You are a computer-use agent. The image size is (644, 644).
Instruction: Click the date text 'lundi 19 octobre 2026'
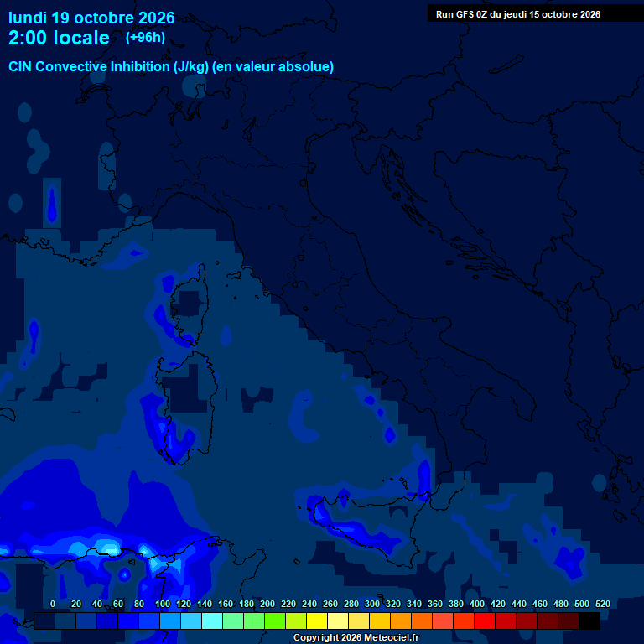(91, 18)
